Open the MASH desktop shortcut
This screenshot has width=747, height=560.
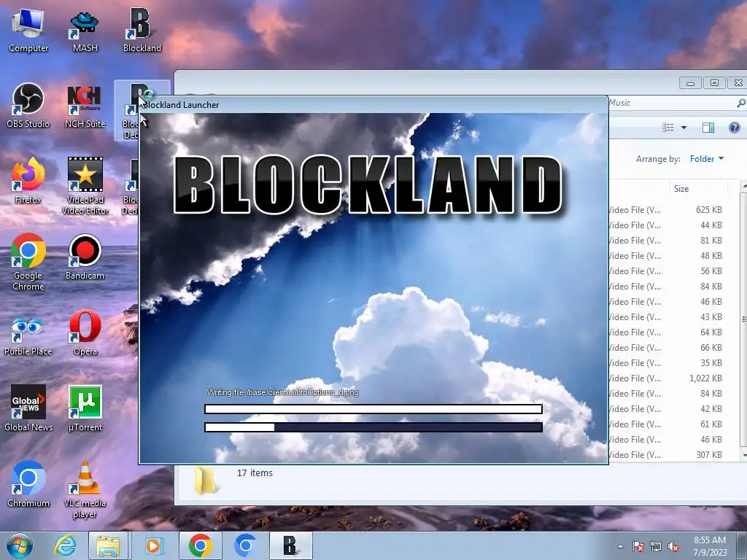point(85,31)
